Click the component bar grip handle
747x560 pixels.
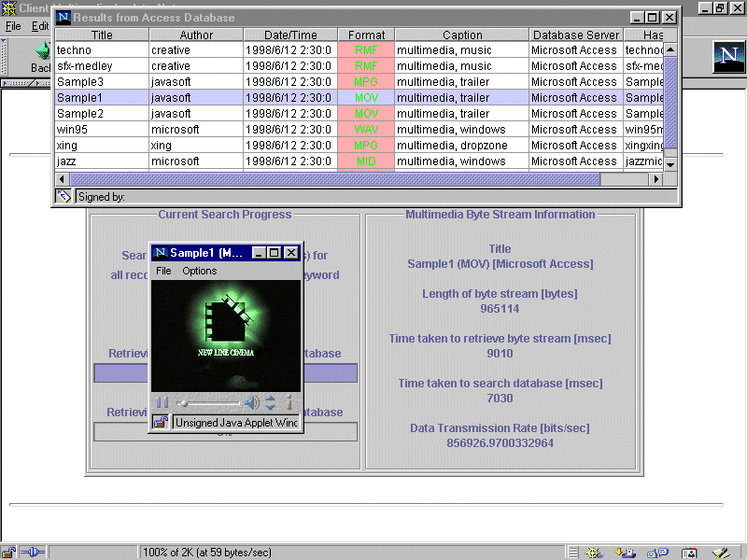point(573,553)
